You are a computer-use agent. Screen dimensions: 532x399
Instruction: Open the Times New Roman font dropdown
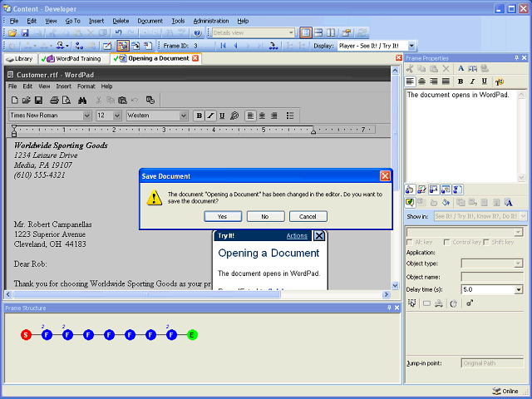pyautogui.click(x=86, y=116)
